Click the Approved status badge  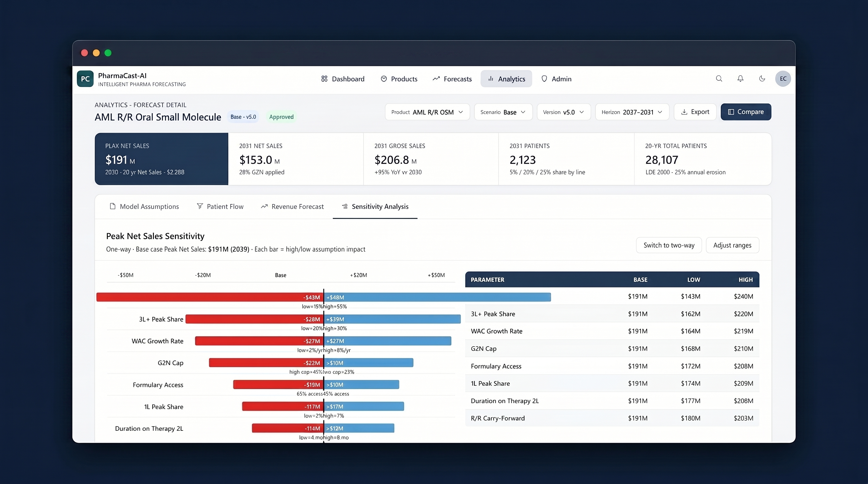tap(281, 117)
